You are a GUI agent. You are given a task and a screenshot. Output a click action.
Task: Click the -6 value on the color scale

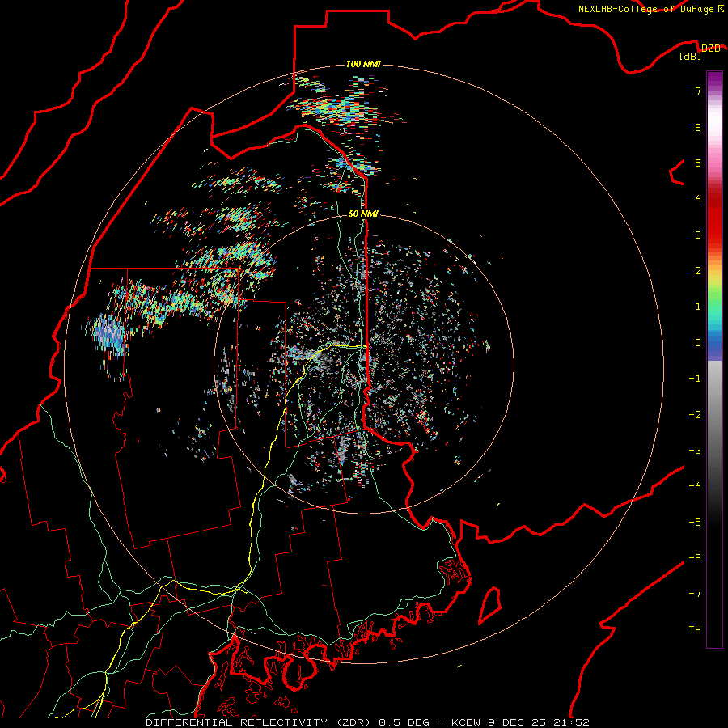pos(695,558)
